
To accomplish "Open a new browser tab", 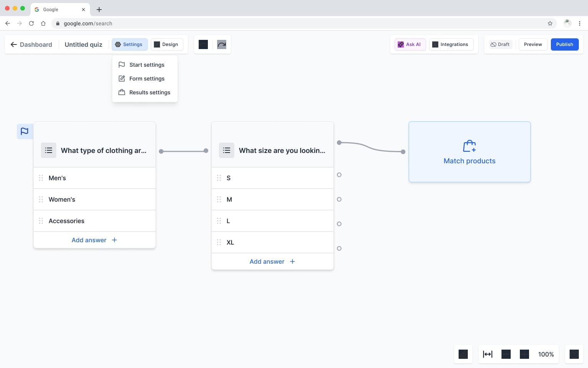I will pyautogui.click(x=99, y=9).
